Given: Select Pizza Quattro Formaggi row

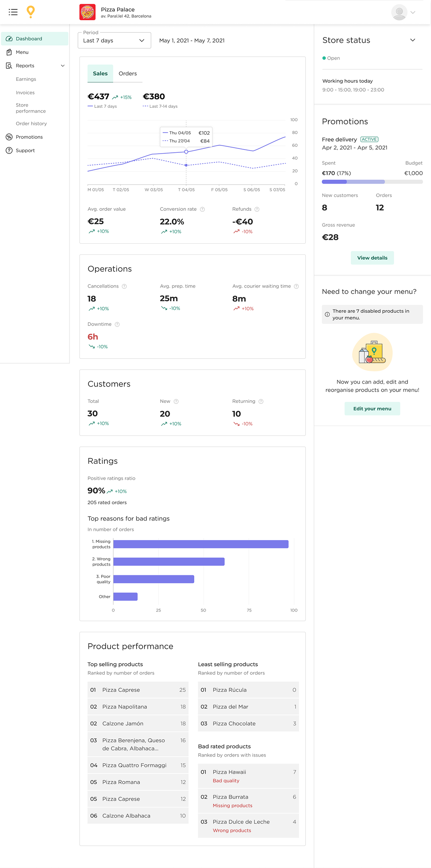Looking at the screenshot, I should [138, 765].
